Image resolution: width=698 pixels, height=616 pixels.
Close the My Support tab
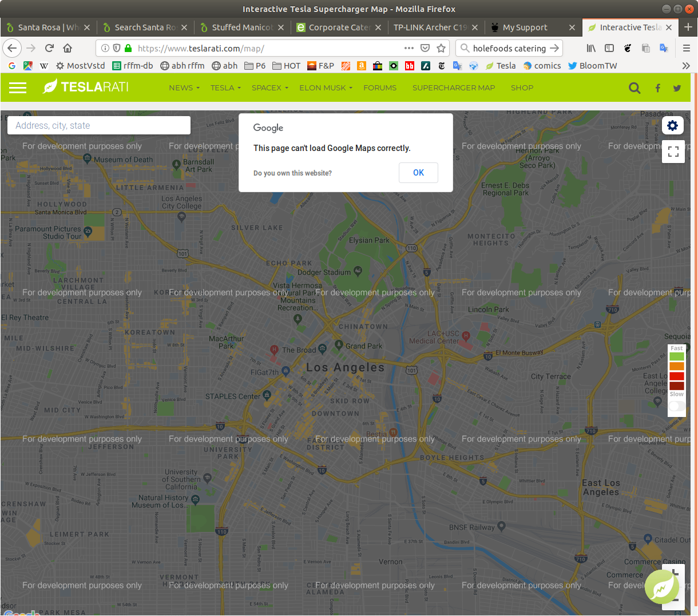coord(572,27)
